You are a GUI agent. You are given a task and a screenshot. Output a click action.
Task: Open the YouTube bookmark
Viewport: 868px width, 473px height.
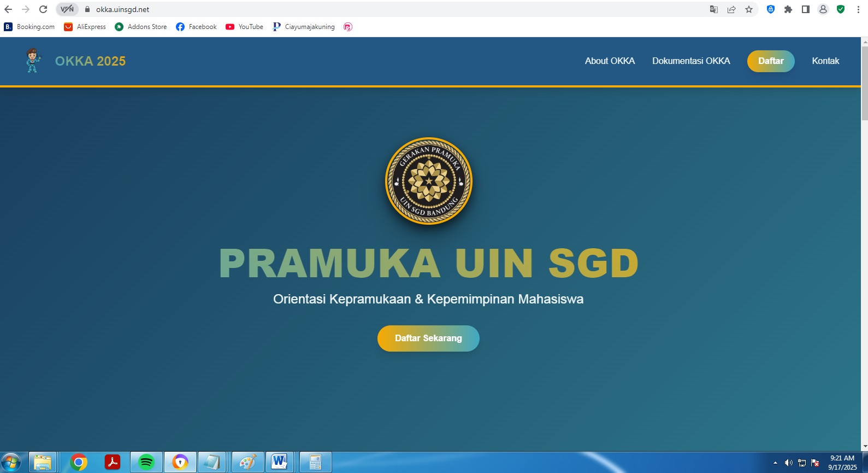point(244,27)
